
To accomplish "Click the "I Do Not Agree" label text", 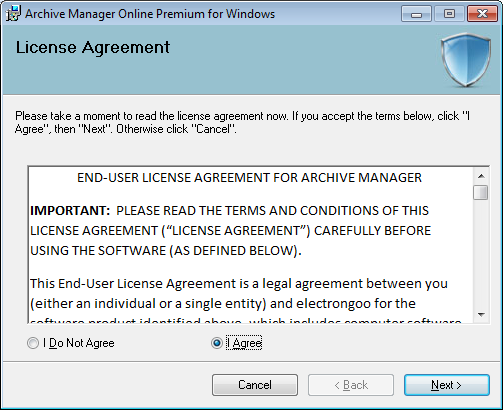I will coord(79,343).
